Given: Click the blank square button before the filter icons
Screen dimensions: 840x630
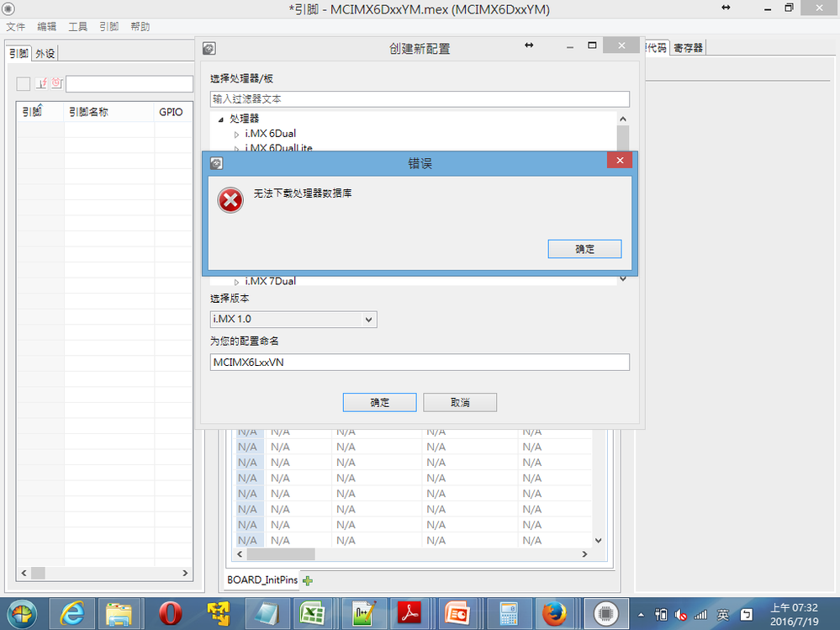Looking at the screenshot, I should 24,83.
